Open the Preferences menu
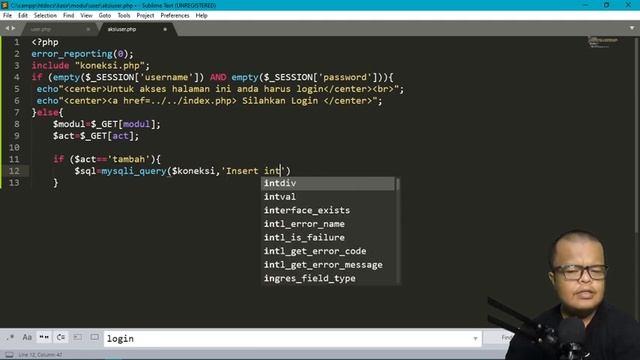 175,16
